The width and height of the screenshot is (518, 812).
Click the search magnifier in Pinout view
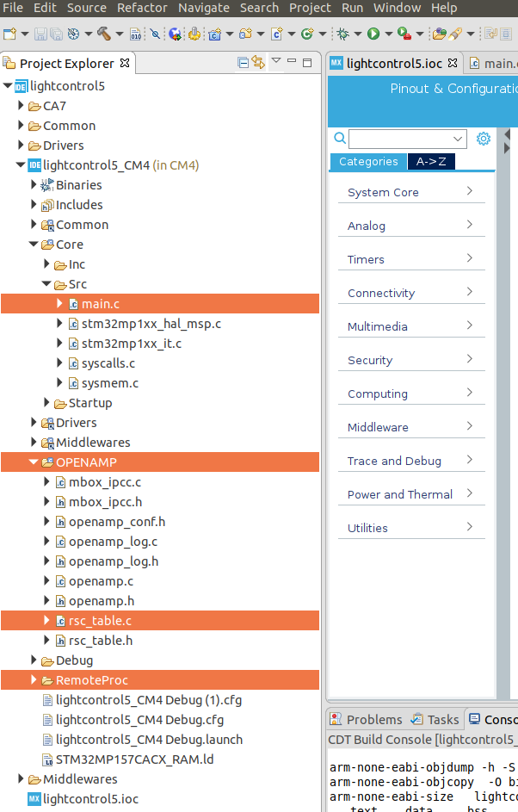(340, 139)
